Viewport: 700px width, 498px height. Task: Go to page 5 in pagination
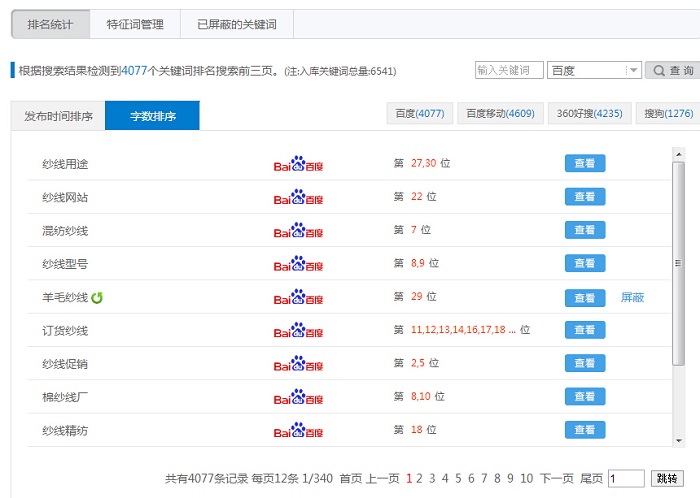click(x=458, y=479)
